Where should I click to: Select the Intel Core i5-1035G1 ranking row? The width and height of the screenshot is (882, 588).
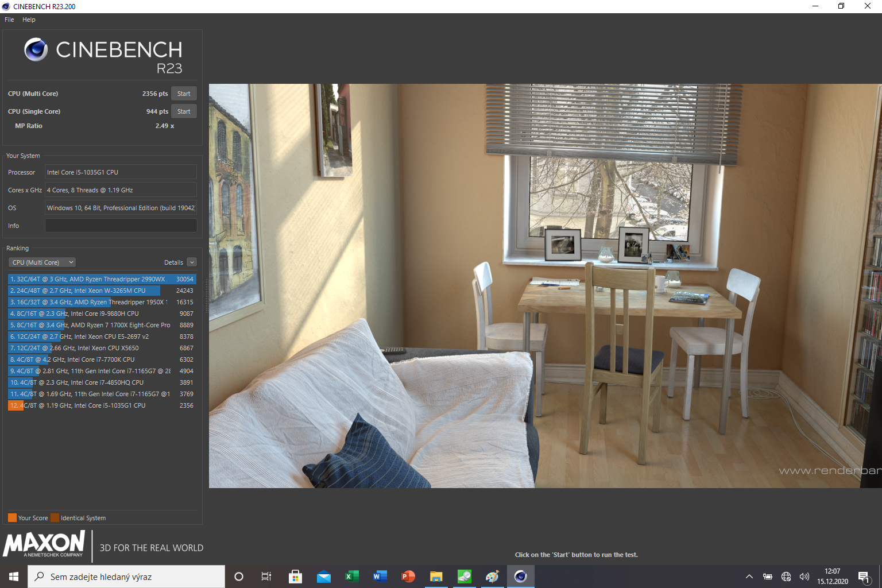point(102,405)
